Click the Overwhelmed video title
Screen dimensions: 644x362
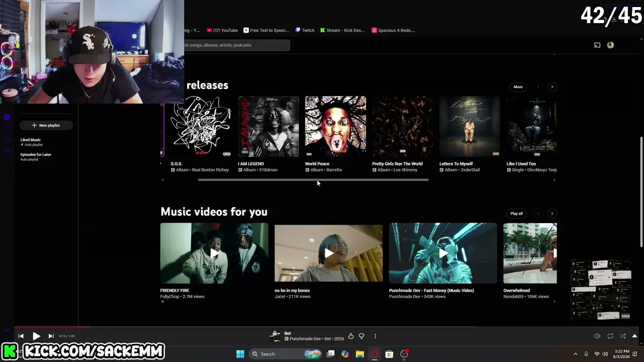517,291
